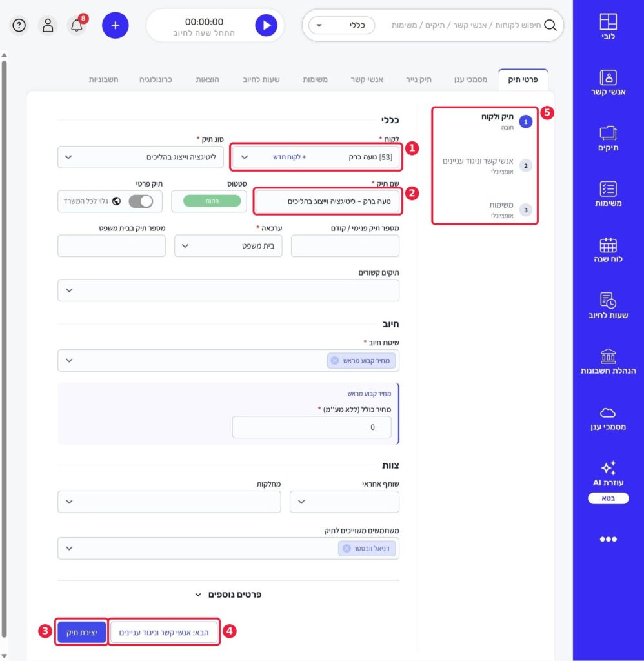Open notifications bell with 8 badge

pos(77,25)
